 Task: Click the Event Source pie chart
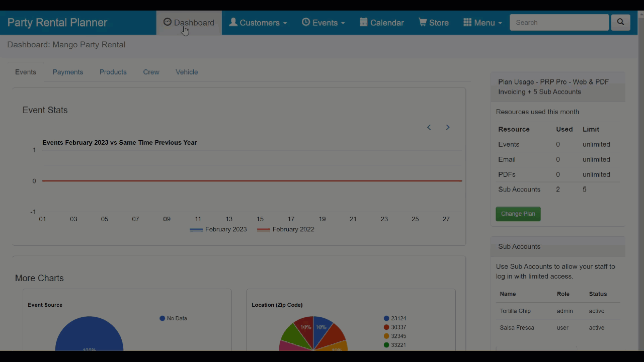click(x=89, y=334)
